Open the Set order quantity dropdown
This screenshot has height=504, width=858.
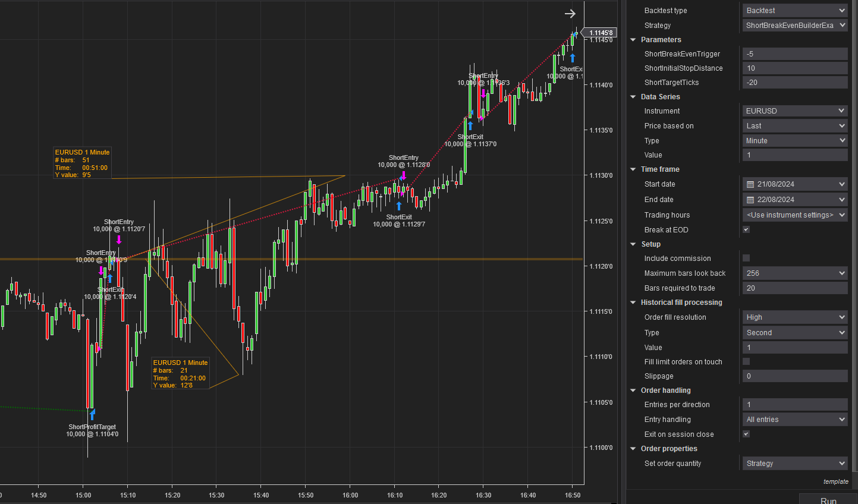795,464
